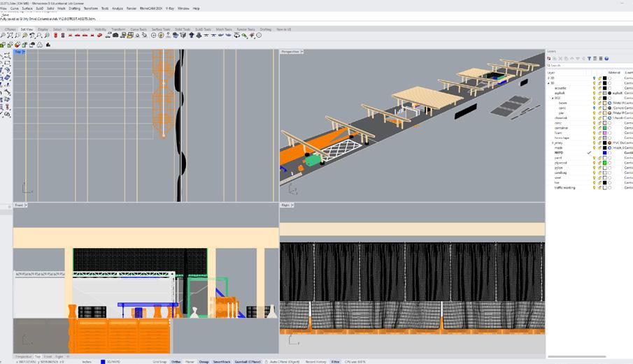Switch to the Curve Tools toolbar tab
This screenshot has width=633, height=364.
click(138, 29)
